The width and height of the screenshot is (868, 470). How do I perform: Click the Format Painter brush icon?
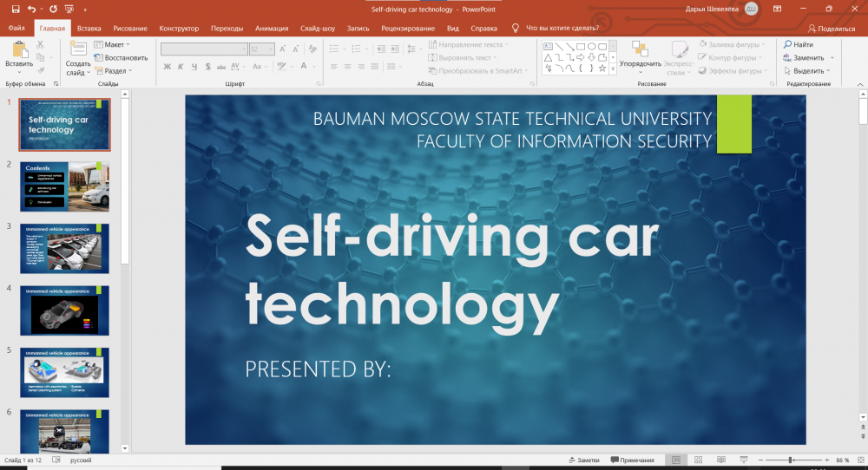(x=41, y=70)
